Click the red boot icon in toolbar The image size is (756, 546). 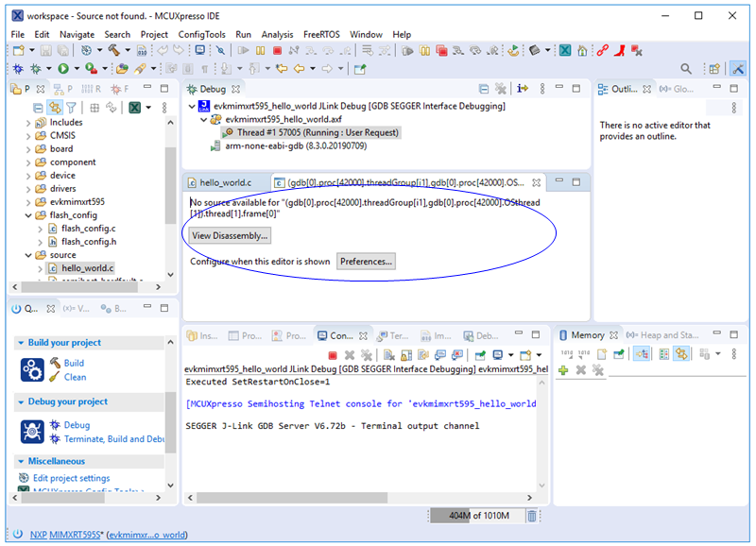[x=620, y=51]
